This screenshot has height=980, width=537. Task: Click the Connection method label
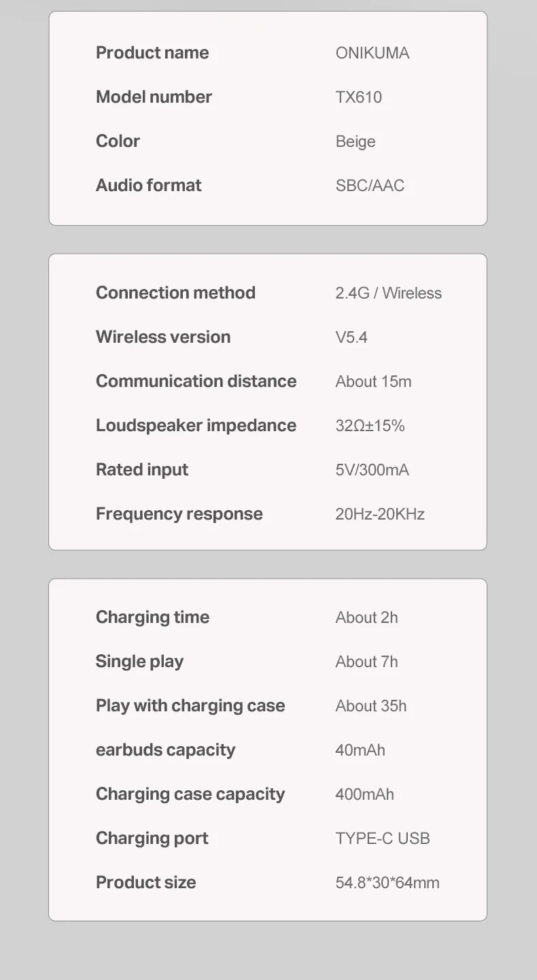pyautogui.click(x=175, y=293)
